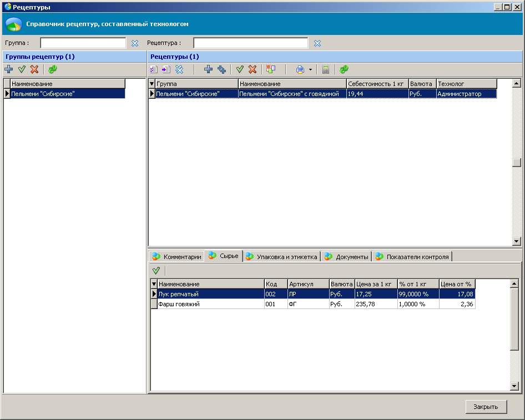Click green checkmark in Сырье tab toolbar

pyautogui.click(x=156, y=270)
